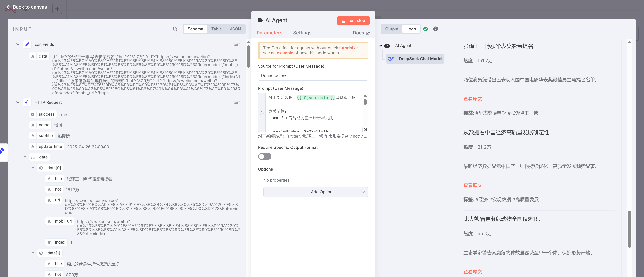Click the HTTP Request globe icon
644x277 pixels.
(27, 102)
